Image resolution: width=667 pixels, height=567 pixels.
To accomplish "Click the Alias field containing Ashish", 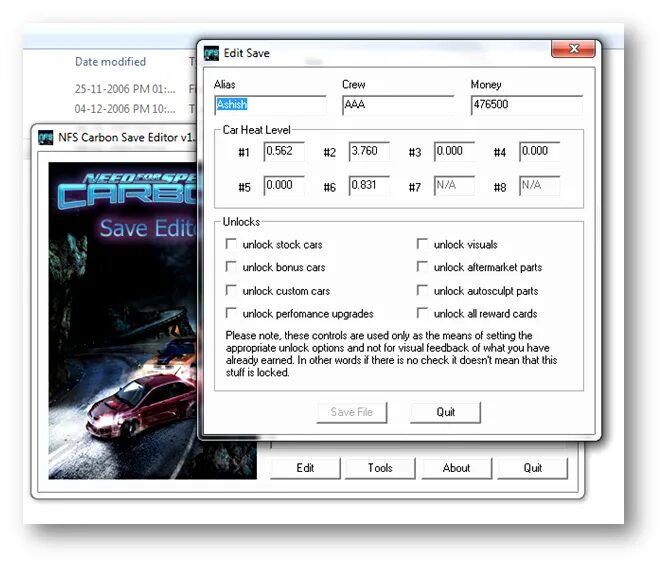I will tap(271, 105).
